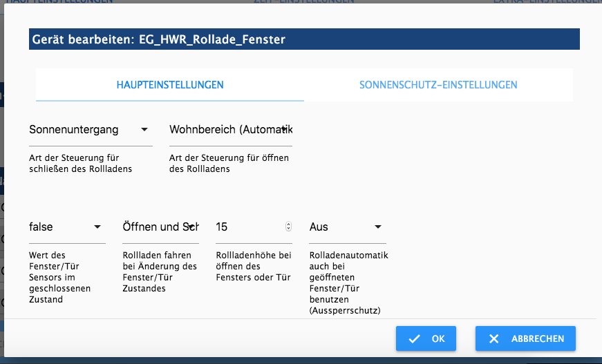Click the X icon on Abbrechen
The width and height of the screenshot is (602, 364).
[x=493, y=338]
